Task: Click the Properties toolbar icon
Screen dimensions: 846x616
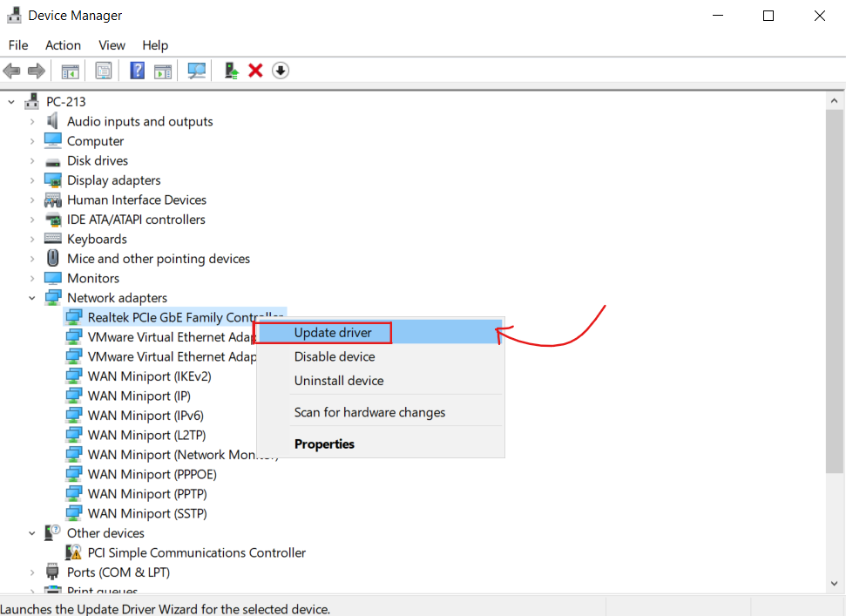Action: [104, 71]
